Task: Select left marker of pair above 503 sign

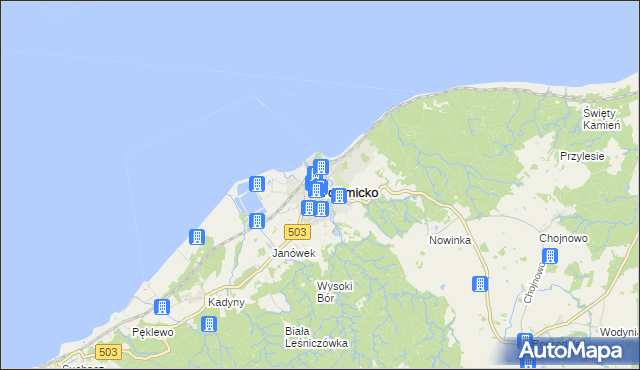Action: (309, 208)
